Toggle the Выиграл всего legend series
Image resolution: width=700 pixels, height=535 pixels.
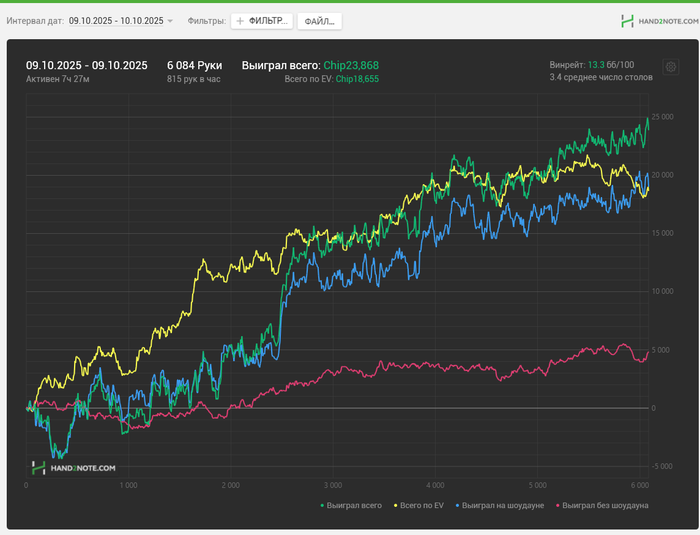tap(351, 506)
